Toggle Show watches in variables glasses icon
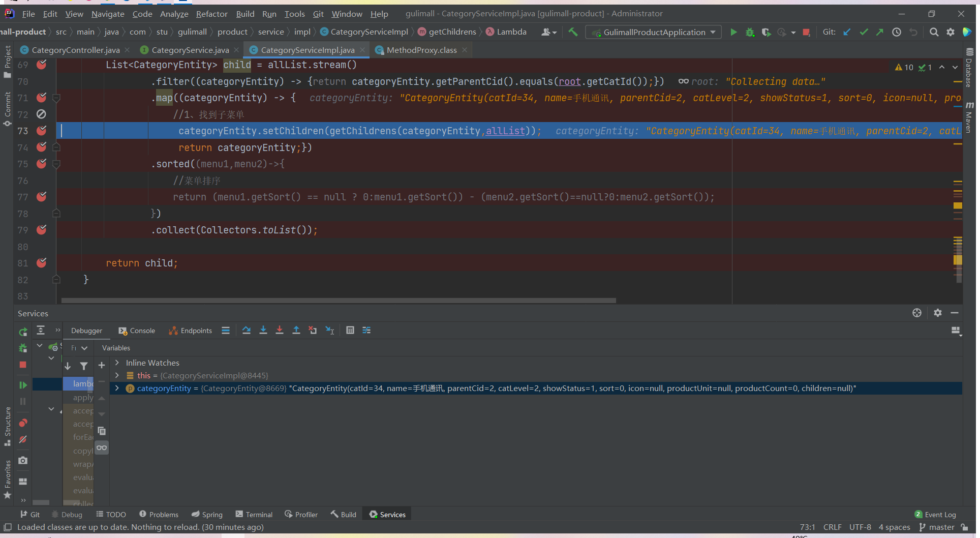This screenshot has height=538, width=980. (x=102, y=448)
